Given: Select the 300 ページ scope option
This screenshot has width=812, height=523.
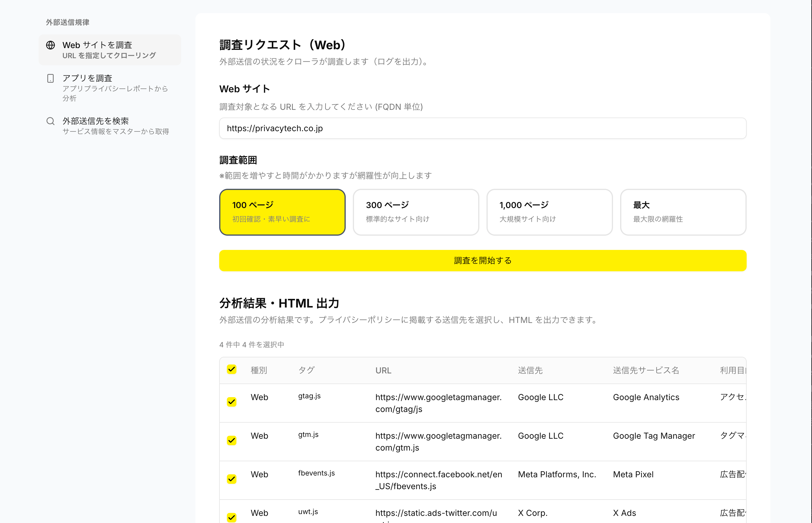Looking at the screenshot, I should (416, 212).
